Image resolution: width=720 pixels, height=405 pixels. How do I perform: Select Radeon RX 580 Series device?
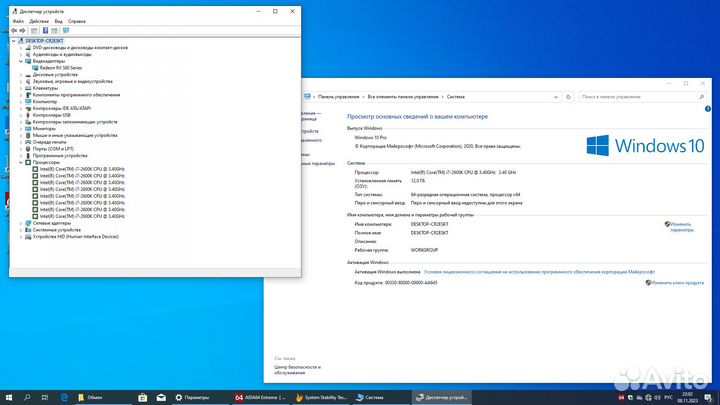coord(61,68)
